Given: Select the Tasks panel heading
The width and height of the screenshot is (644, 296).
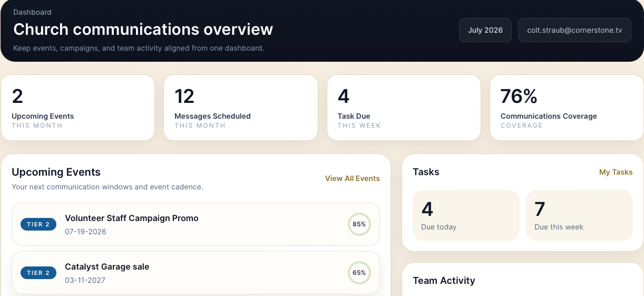Looking at the screenshot, I should (x=426, y=172).
